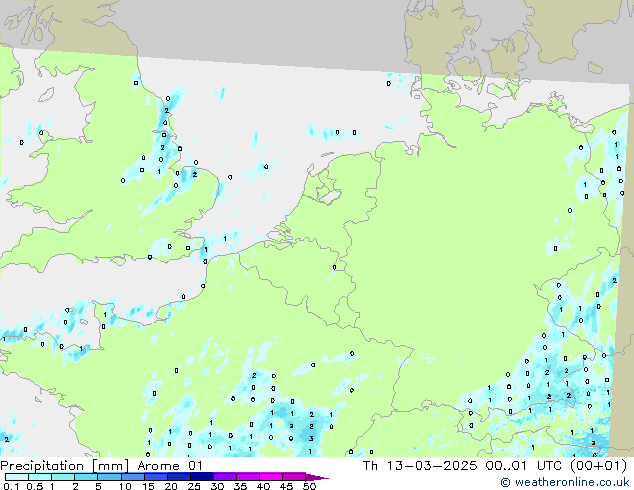
Task: Click the legend scale label '35'
Action: (240, 486)
